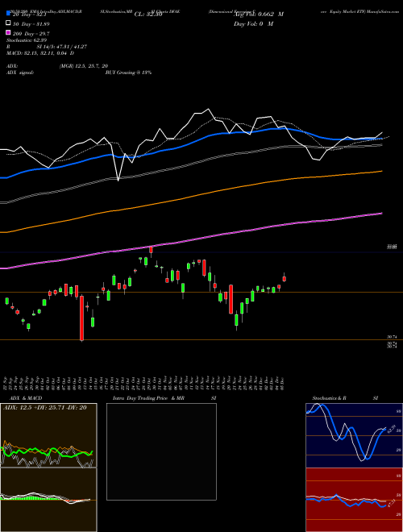This screenshot has height=532, width=403.
Task: Click the 'Avg Vol: 0.662 M' label
Action: pyautogui.click(x=259, y=15)
